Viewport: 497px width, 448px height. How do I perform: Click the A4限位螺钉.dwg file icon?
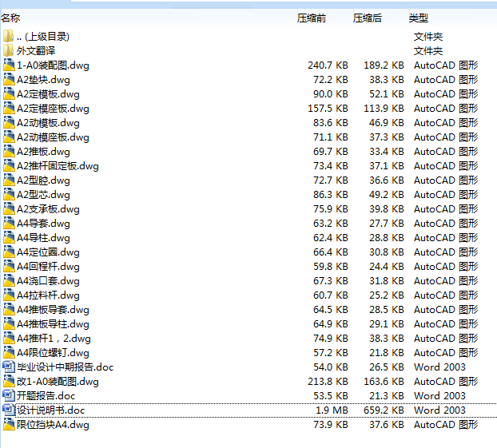[9, 352]
